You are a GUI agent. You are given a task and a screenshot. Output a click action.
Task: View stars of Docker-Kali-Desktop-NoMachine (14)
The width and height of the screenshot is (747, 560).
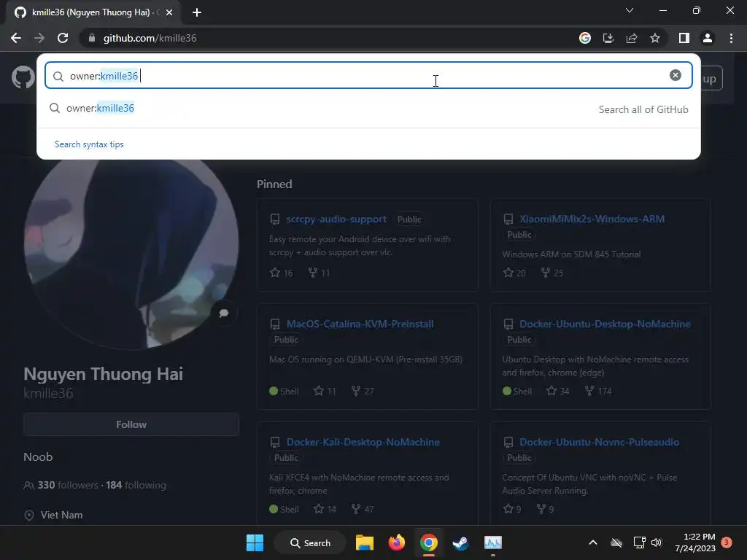click(x=325, y=509)
